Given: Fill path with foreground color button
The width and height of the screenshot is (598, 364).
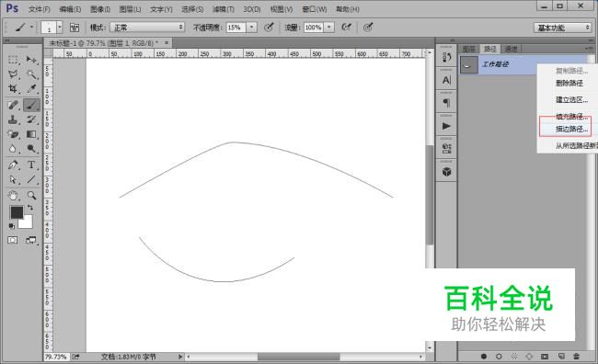Looking at the screenshot, I should [x=484, y=357].
